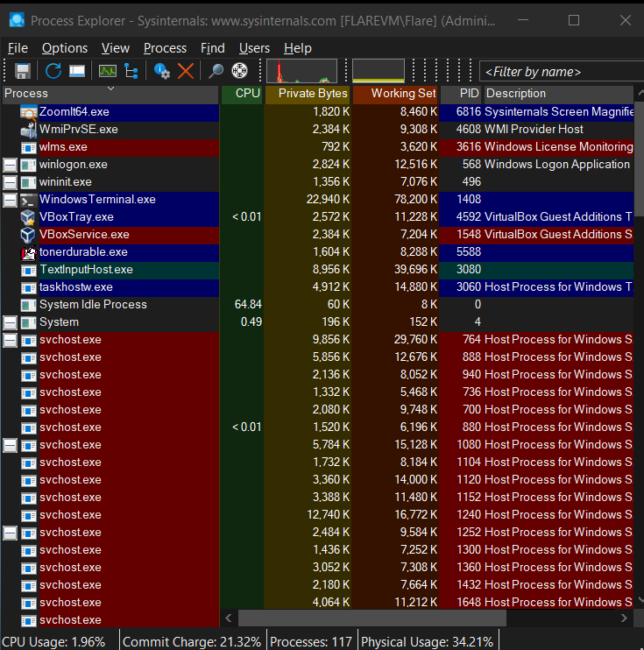Click the taskhostw.exe process icon
The image size is (644, 650).
[29, 287]
